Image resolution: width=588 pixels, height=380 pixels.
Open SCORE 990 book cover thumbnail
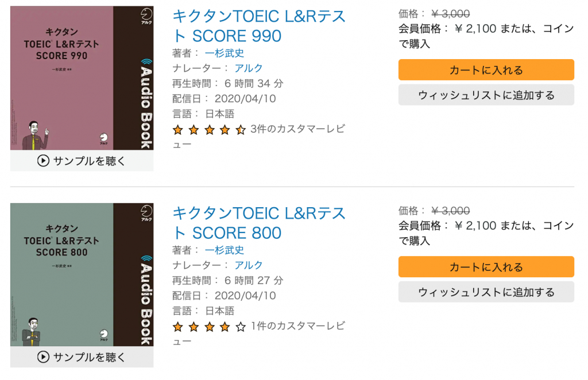(x=82, y=77)
